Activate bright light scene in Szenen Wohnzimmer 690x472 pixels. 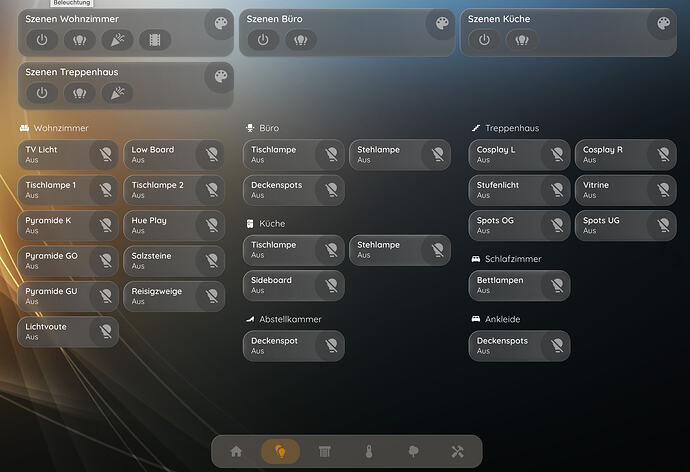(80, 40)
